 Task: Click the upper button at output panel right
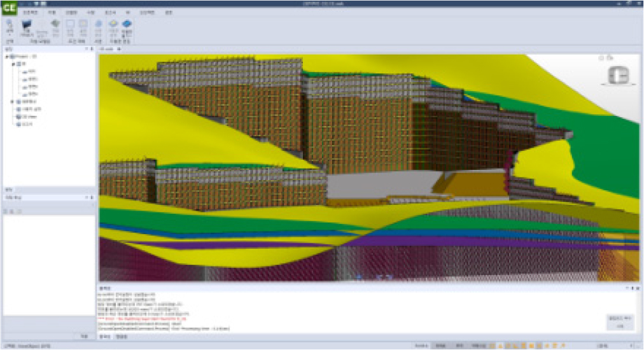click(x=619, y=317)
